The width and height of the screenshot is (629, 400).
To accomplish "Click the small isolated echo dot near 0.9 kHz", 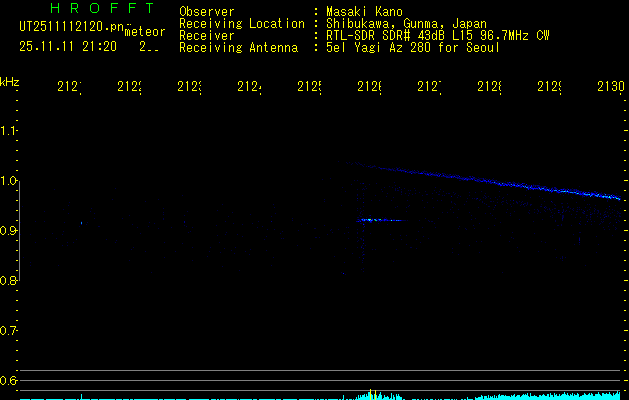I will pyautogui.click(x=81, y=223).
